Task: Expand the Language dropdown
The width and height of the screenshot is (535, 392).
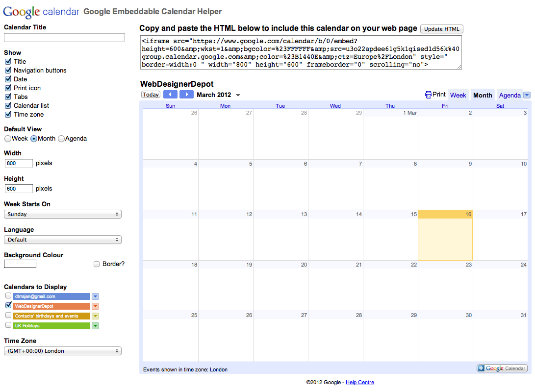Action: pyautogui.click(x=63, y=240)
